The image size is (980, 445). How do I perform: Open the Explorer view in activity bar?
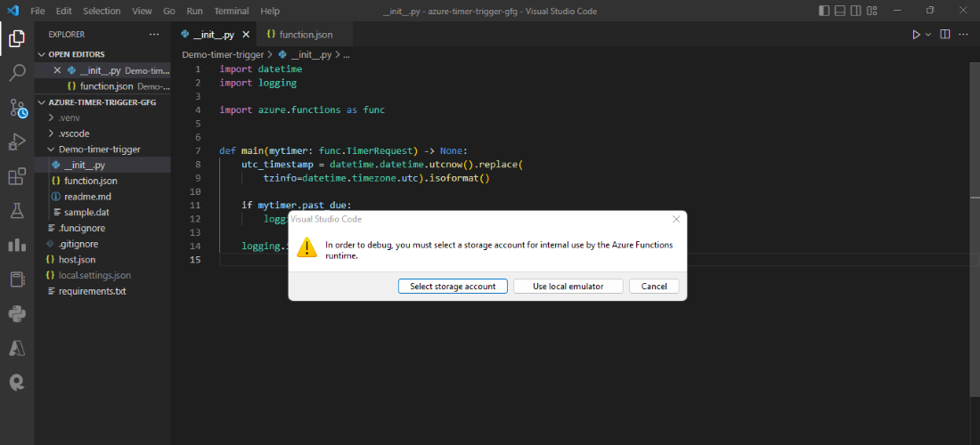click(x=17, y=38)
